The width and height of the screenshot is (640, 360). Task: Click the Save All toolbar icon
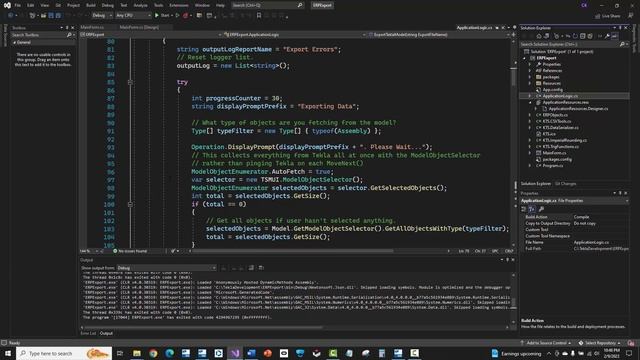[x=58, y=16]
